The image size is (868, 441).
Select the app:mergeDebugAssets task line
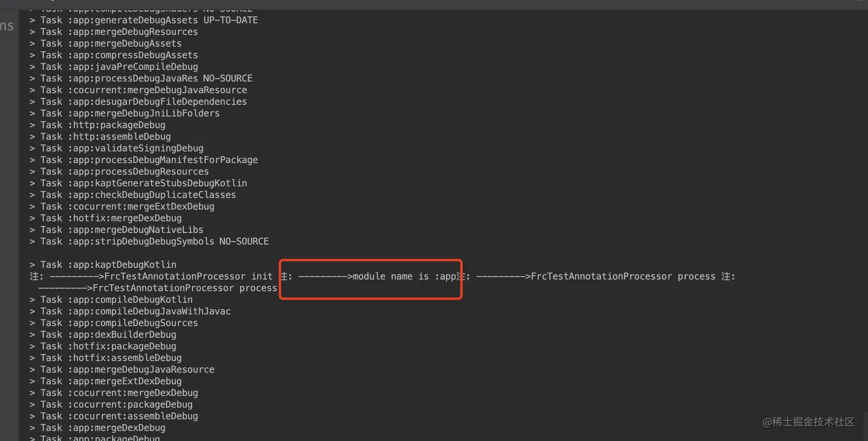[x=106, y=44]
